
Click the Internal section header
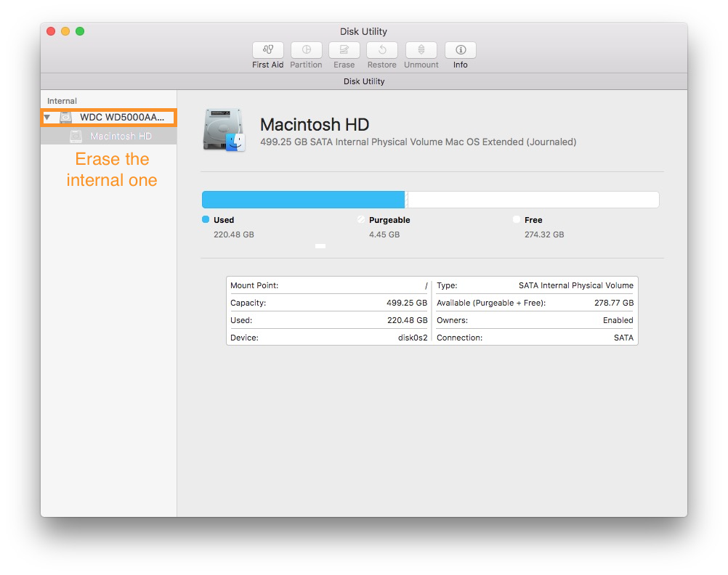(x=62, y=101)
